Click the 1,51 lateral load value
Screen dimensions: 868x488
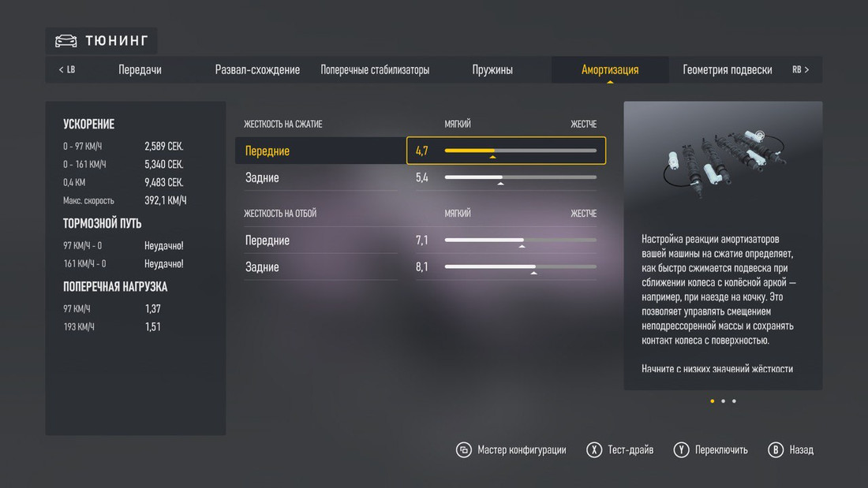pos(153,327)
